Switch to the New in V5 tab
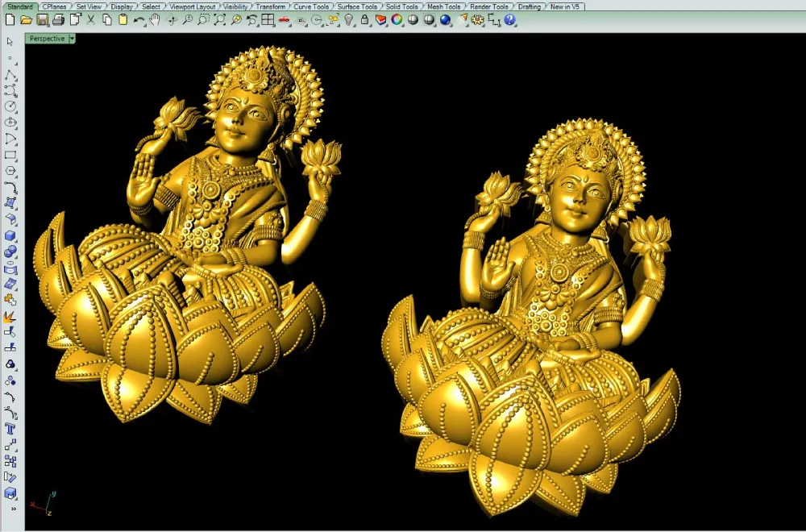The image size is (806, 532). (564, 6)
